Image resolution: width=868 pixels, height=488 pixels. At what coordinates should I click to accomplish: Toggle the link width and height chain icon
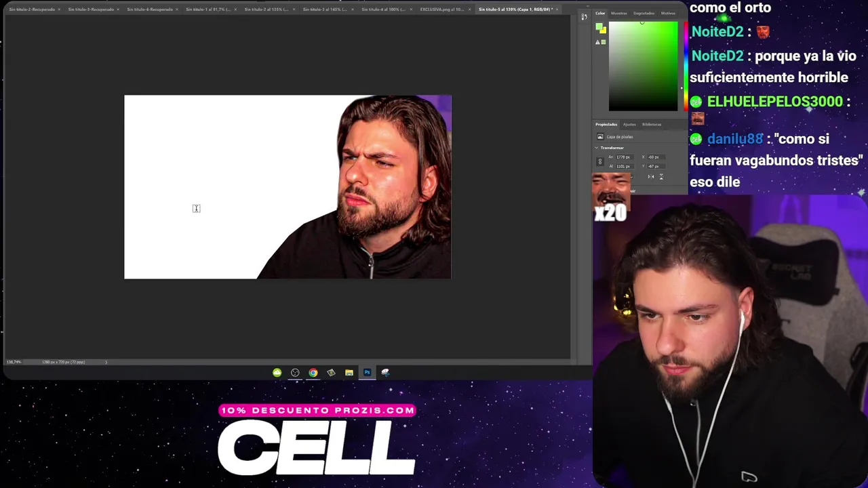tap(599, 161)
